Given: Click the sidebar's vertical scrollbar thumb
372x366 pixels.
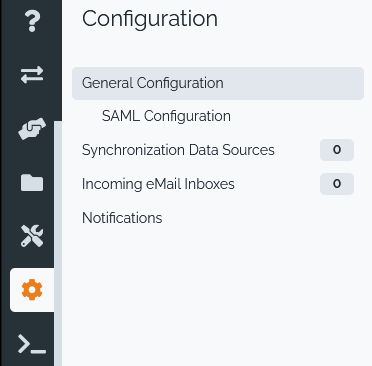Looking at the screenshot, I should pyautogui.click(x=58, y=243).
